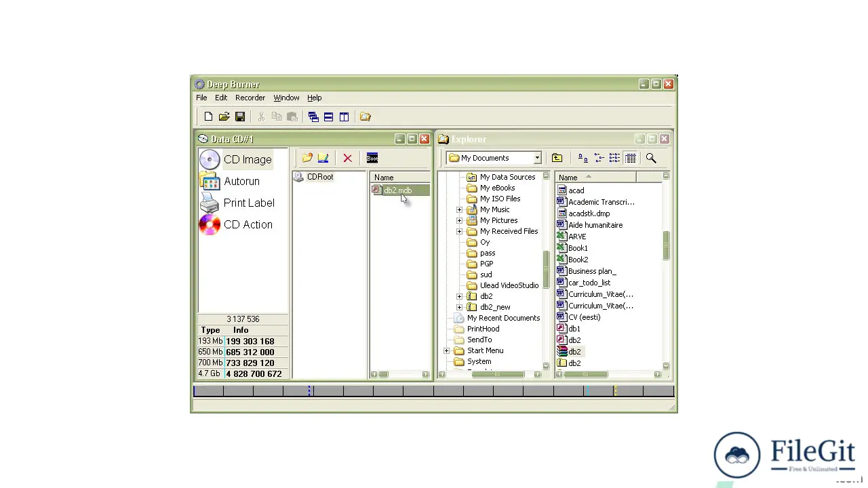Click the Copy toolbar icon
Image resolution: width=868 pixels, height=488 pixels.
click(277, 117)
